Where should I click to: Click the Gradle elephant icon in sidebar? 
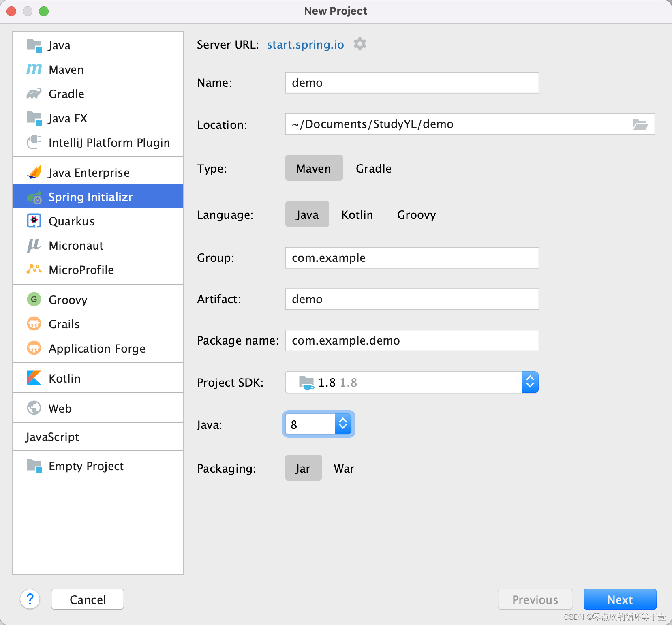click(x=34, y=94)
